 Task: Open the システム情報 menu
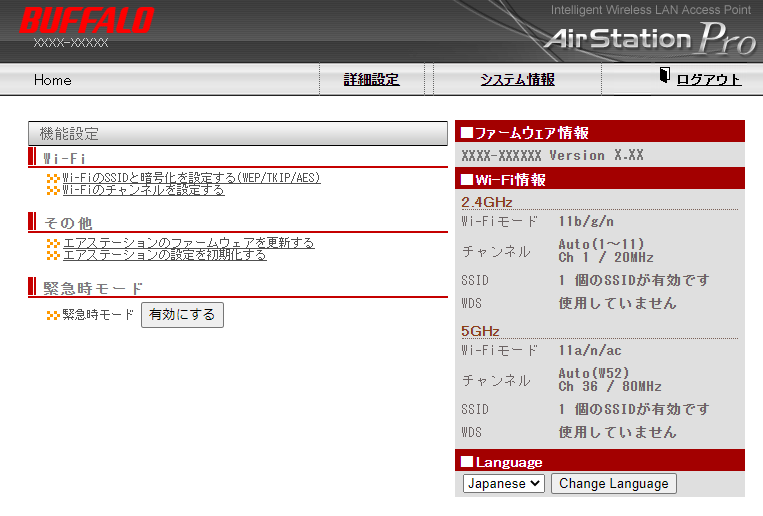[517, 80]
